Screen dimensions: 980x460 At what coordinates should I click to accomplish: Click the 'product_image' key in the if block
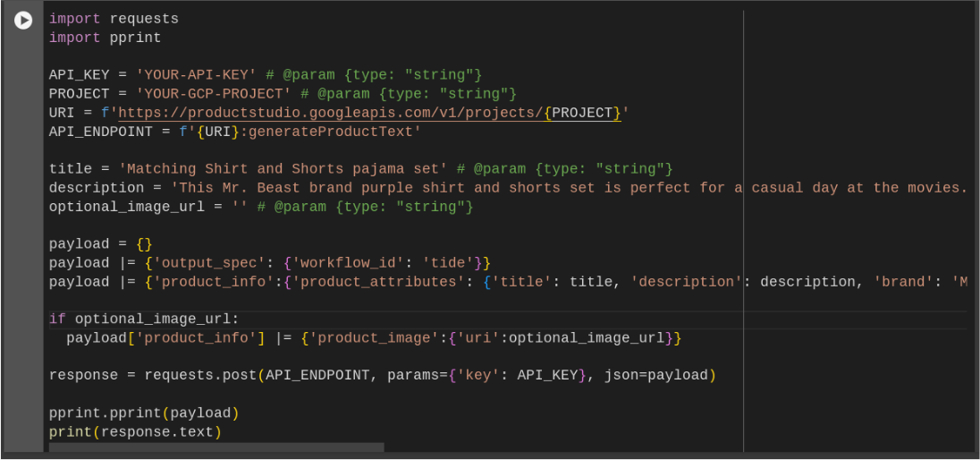[x=374, y=338]
